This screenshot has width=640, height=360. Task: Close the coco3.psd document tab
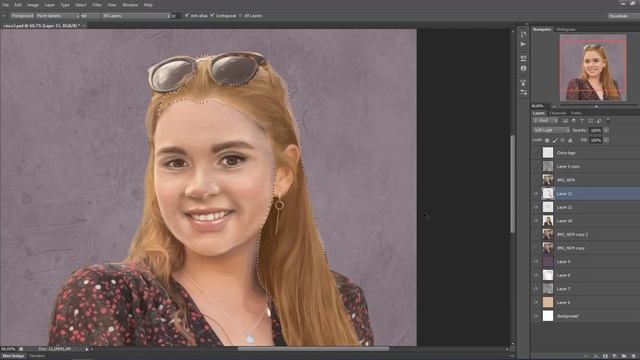click(x=84, y=26)
